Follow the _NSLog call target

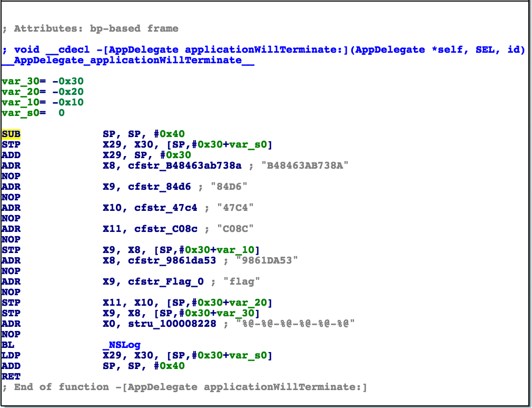122,345
